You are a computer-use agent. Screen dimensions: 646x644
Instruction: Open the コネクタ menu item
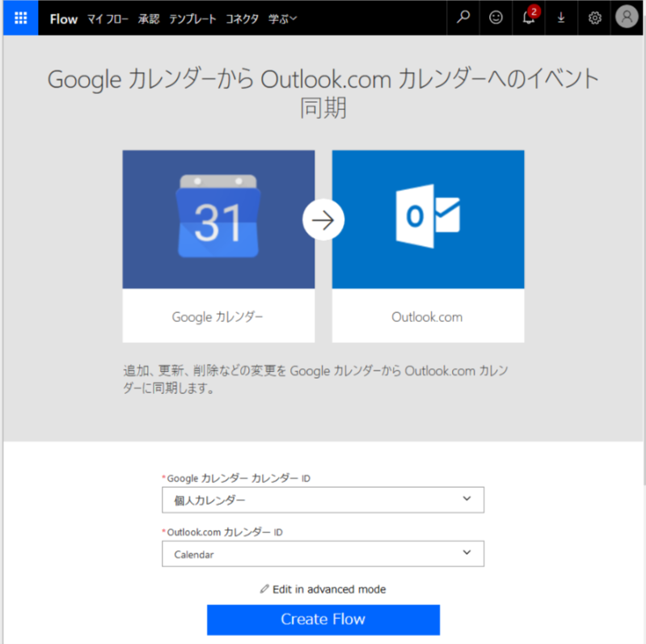click(242, 19)
